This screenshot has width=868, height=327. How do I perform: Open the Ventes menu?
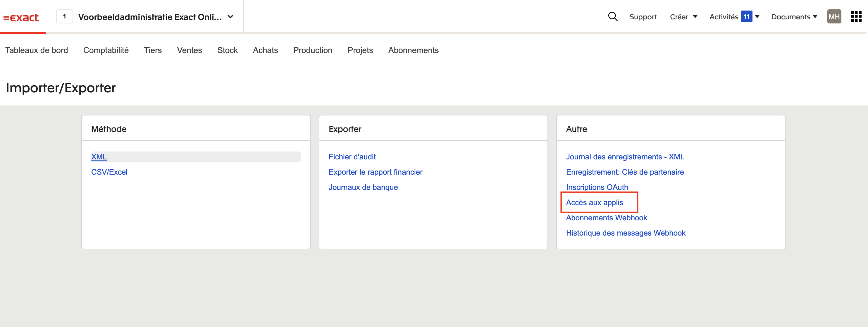pyautogui.click(x=190, y=50)
